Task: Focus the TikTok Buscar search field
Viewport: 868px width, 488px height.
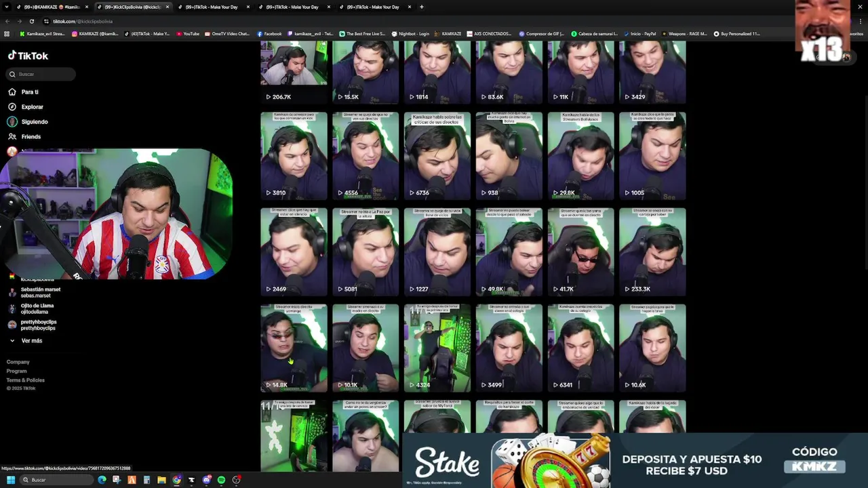Action: pyautogui.click(x=41, y=74)
